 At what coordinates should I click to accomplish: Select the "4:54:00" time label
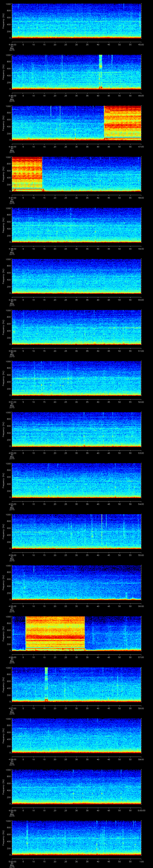[x=12, y=555]
